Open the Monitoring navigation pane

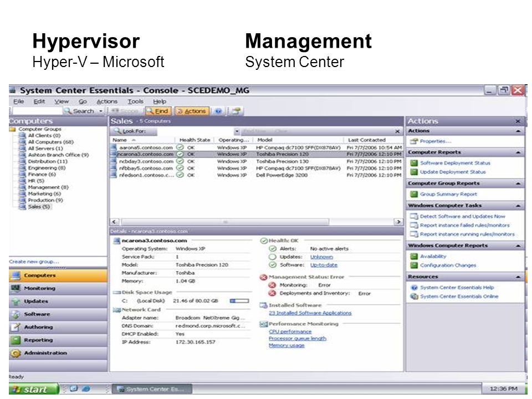click(58, 288)
